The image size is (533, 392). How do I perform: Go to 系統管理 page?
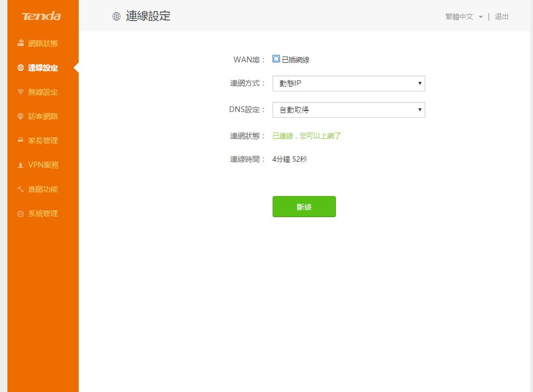click(x=43, y=213)
